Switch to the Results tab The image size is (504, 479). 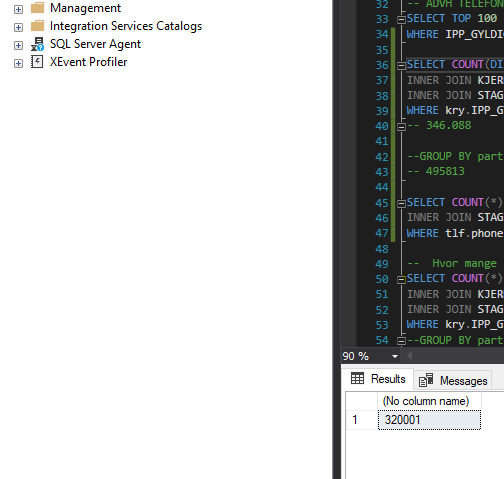click(378, 379)
